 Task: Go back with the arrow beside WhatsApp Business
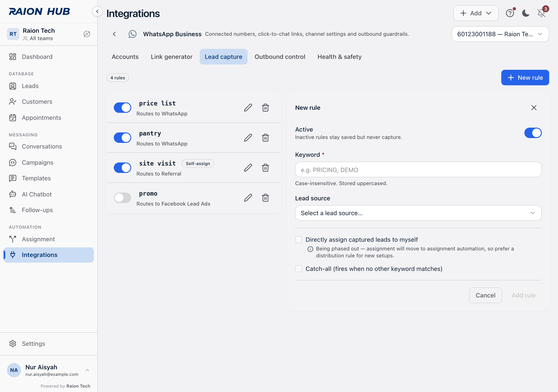point(114,34)
